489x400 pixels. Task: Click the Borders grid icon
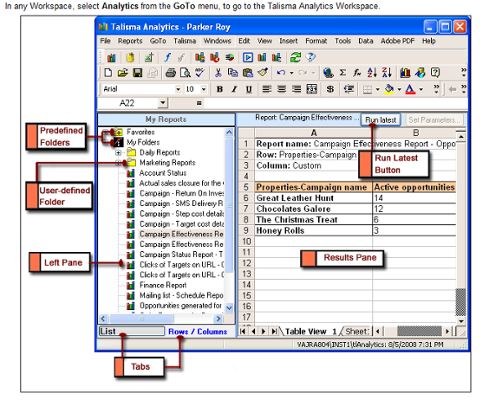[x=367, y=89]
